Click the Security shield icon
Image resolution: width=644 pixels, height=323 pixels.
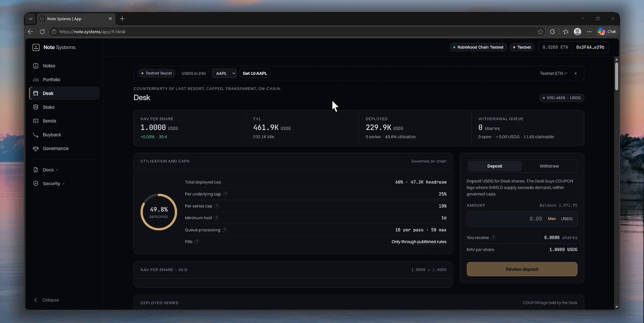(36, 184)
